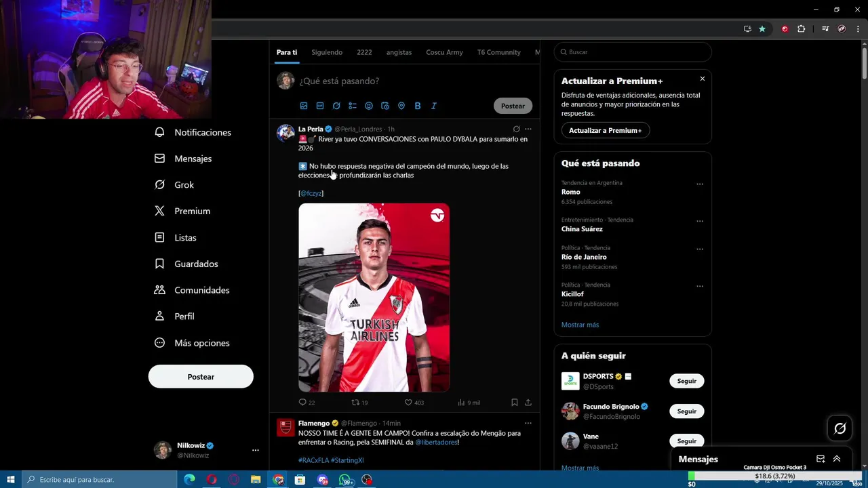Open Chrome three-dot menu

[x=858, y=28]
